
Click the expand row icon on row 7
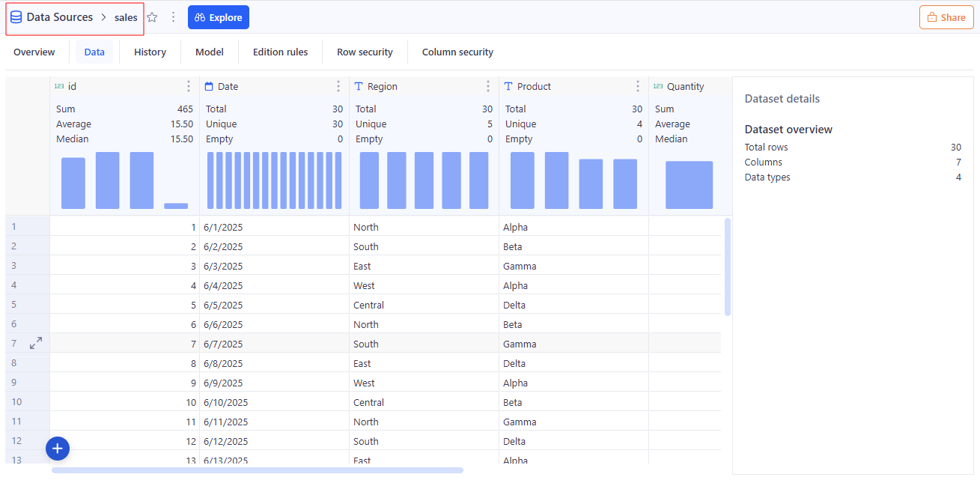tap(35, 343)
